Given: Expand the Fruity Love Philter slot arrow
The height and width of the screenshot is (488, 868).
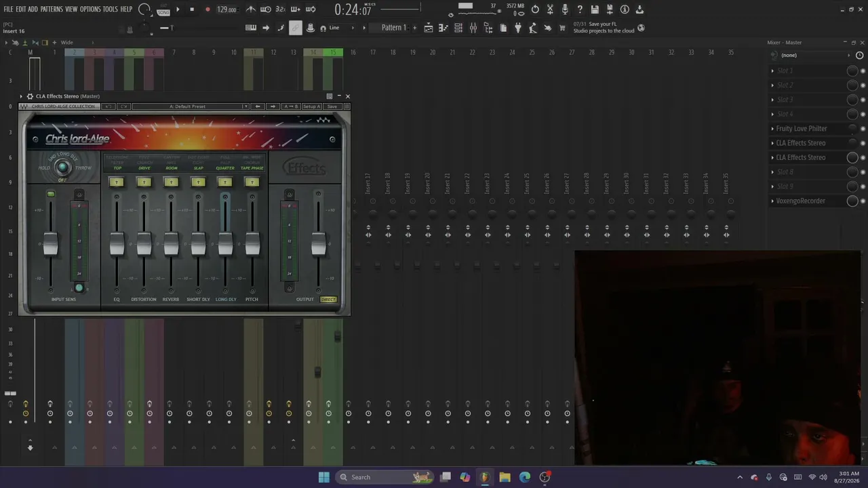Looking at the screenshot, I should 772,129.
